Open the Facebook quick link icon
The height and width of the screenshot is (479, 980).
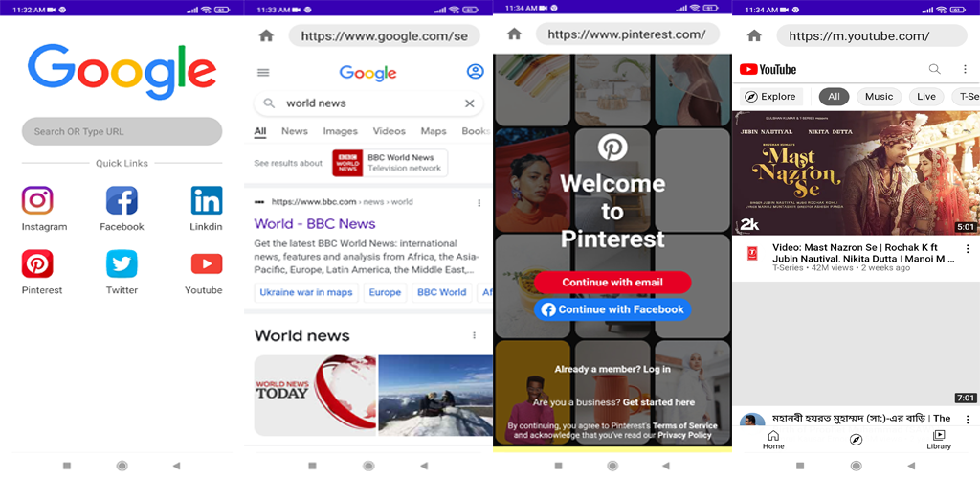tap(122, 201)
